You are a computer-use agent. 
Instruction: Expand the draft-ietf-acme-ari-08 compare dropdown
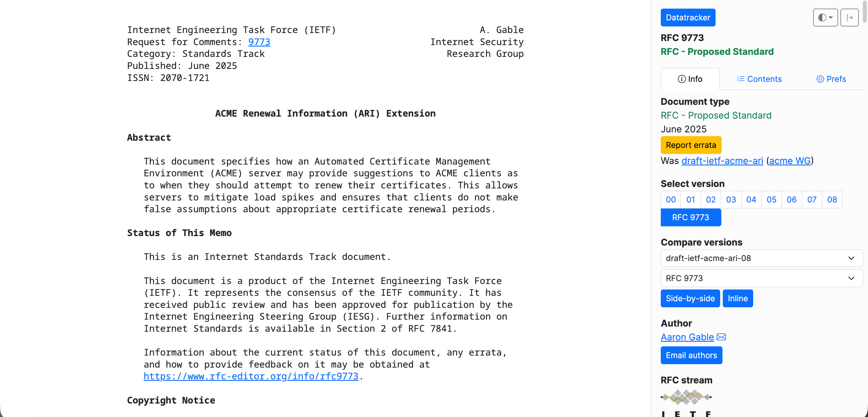click(761, 258)
